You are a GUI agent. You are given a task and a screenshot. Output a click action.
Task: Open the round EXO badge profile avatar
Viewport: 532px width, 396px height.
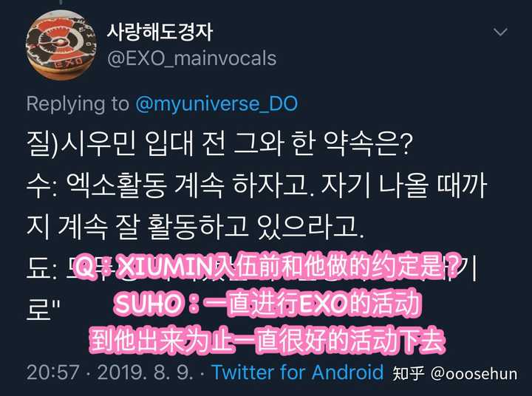point(61,45)
